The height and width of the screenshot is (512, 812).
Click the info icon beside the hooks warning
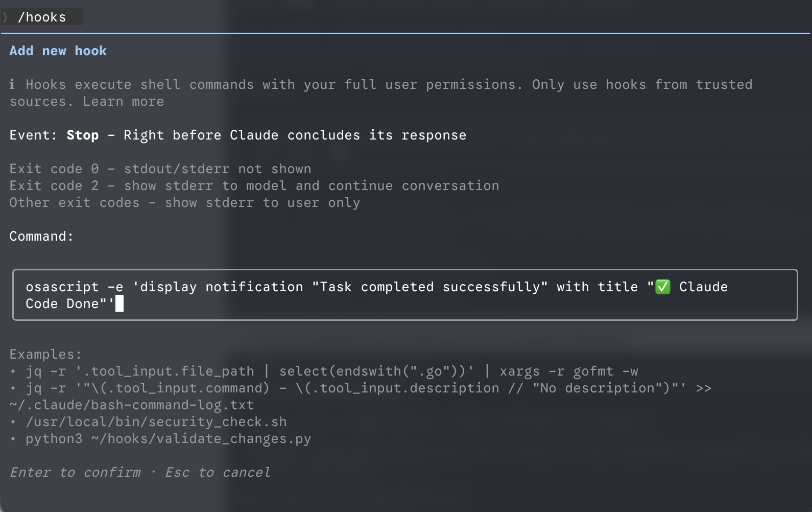12,84
